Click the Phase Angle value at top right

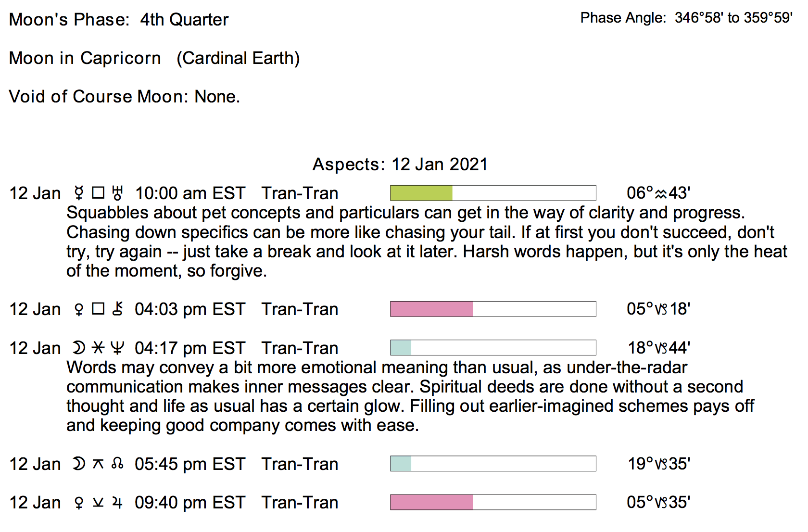733,18
